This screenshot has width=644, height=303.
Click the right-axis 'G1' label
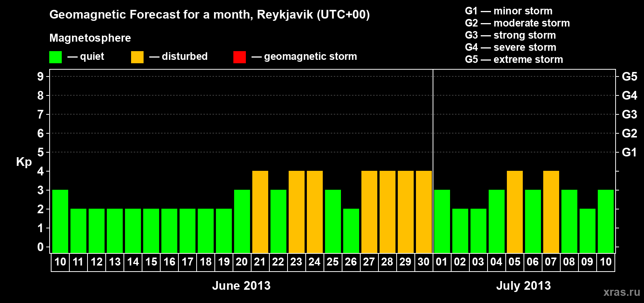(630, 152)
